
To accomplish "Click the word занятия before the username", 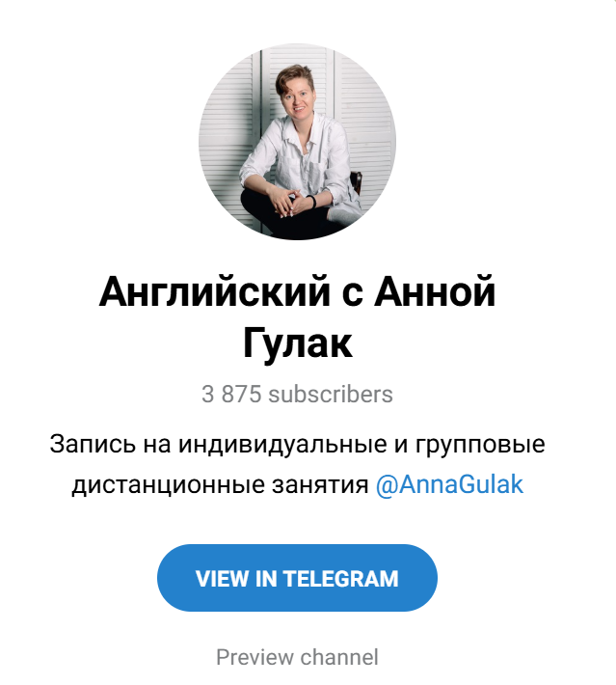I will click(x=320, y=485).
